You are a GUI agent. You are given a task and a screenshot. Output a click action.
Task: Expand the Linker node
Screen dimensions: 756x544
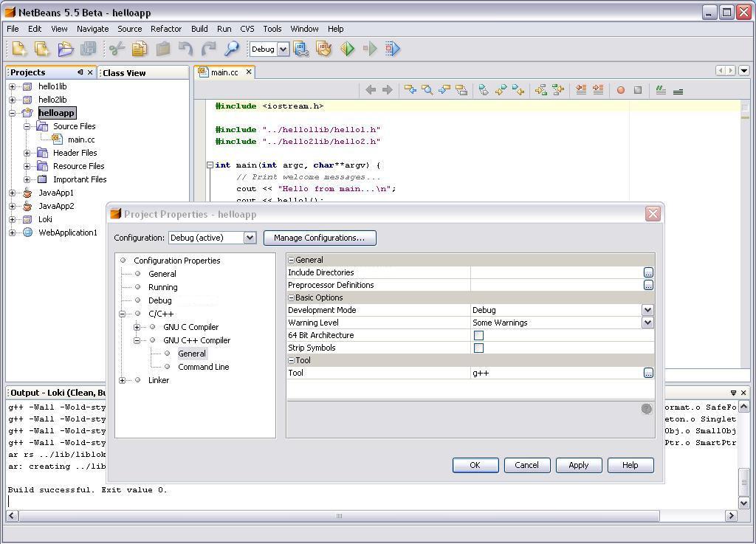[122, 380]
